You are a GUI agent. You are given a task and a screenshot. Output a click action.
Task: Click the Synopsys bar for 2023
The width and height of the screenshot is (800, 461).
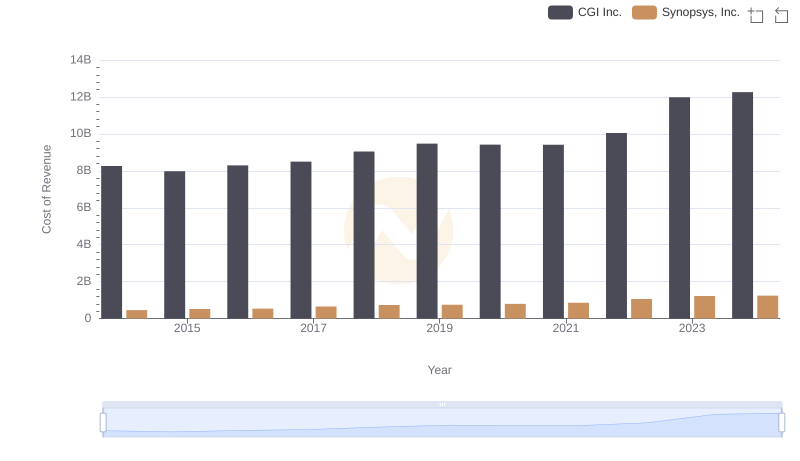click(705, 308)
